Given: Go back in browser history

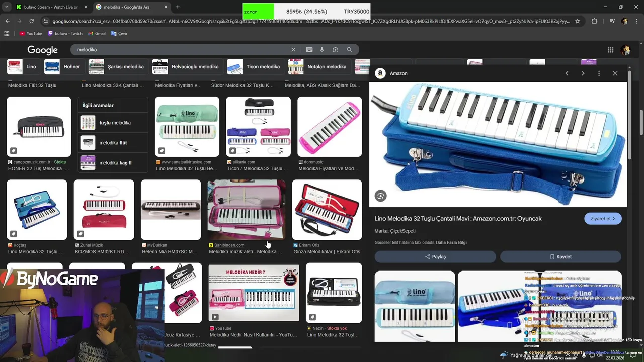Looking at the screenshot, I should point(7,21).
